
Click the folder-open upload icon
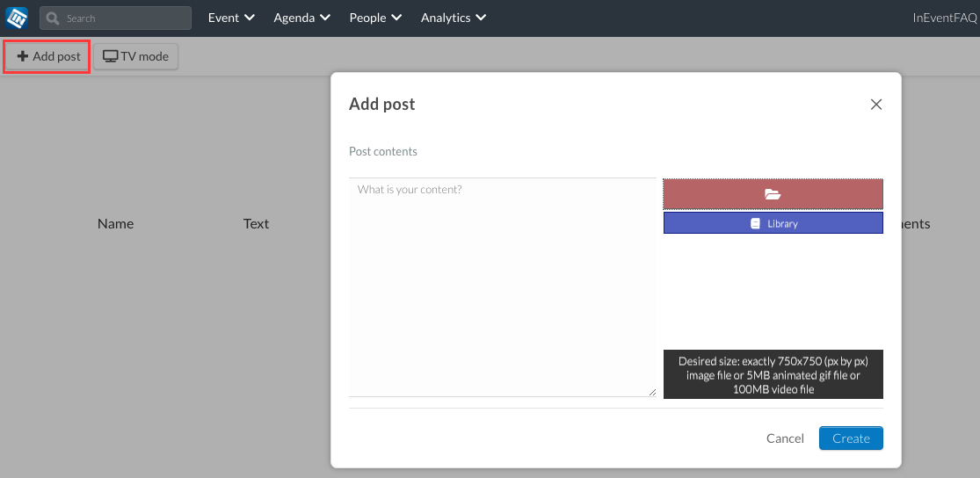click(x=773, y=194)
